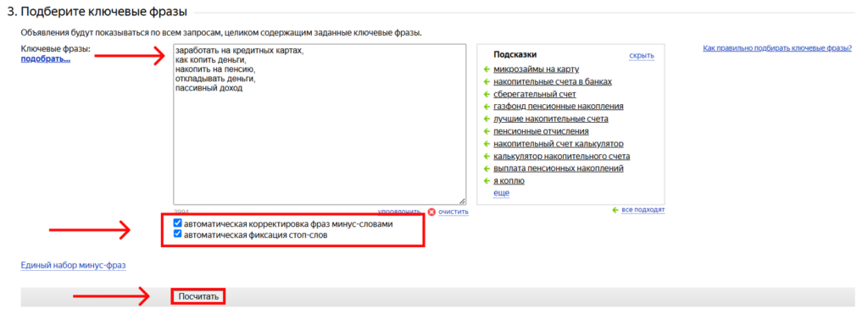Click the text area resize handle
Image resolution: width=868 pixels, height=314 pixels.
click(x=462, y=201)
